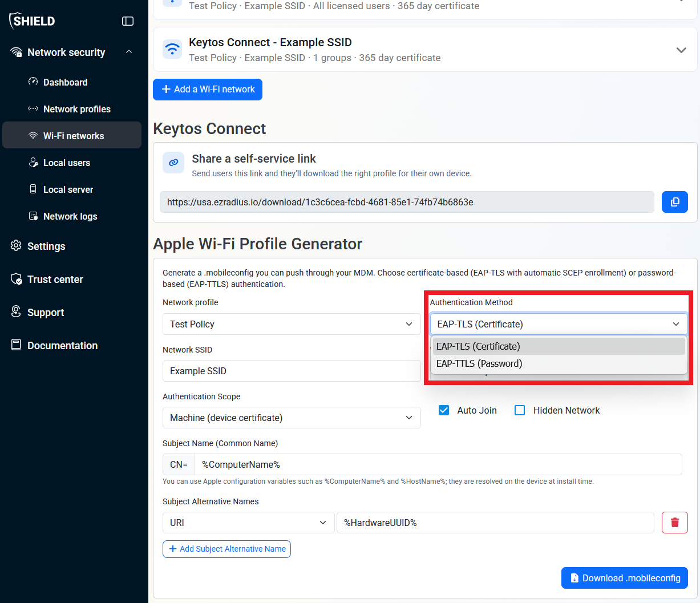
Task: Click the CN= prefix label
Action: click(x=179, y=464)
